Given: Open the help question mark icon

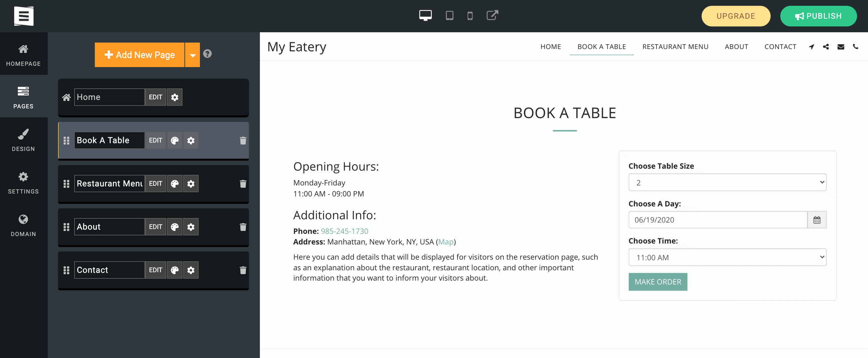Looking at the screenshot, I should (x=207, y=54).
